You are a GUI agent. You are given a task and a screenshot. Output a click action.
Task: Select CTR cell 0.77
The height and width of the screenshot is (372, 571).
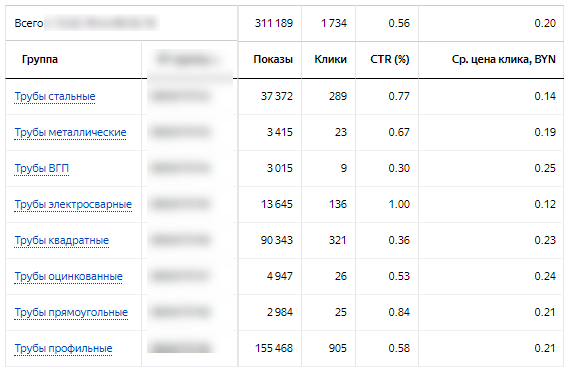(x=399, y=96)
